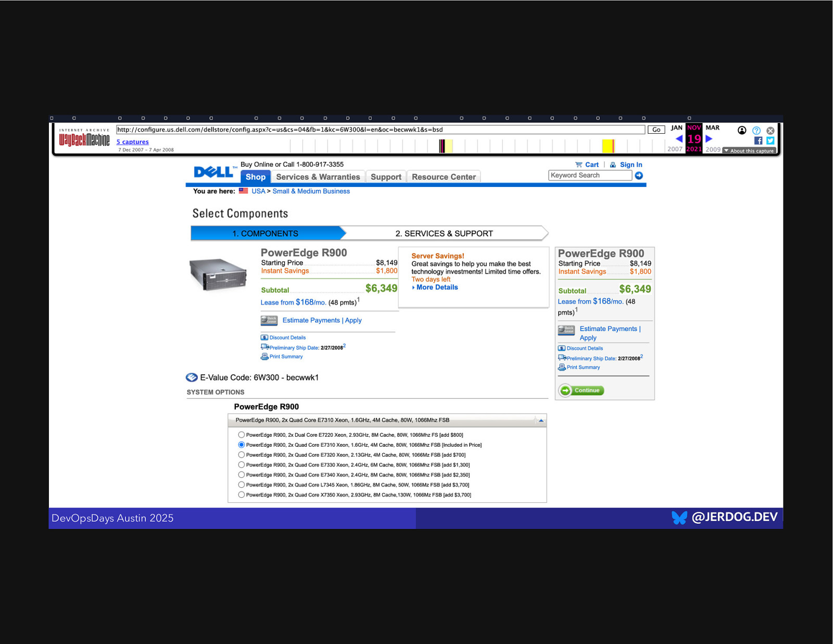
Task: Select Quad Core E7320 Xeon option
Action: pos(241,454)
